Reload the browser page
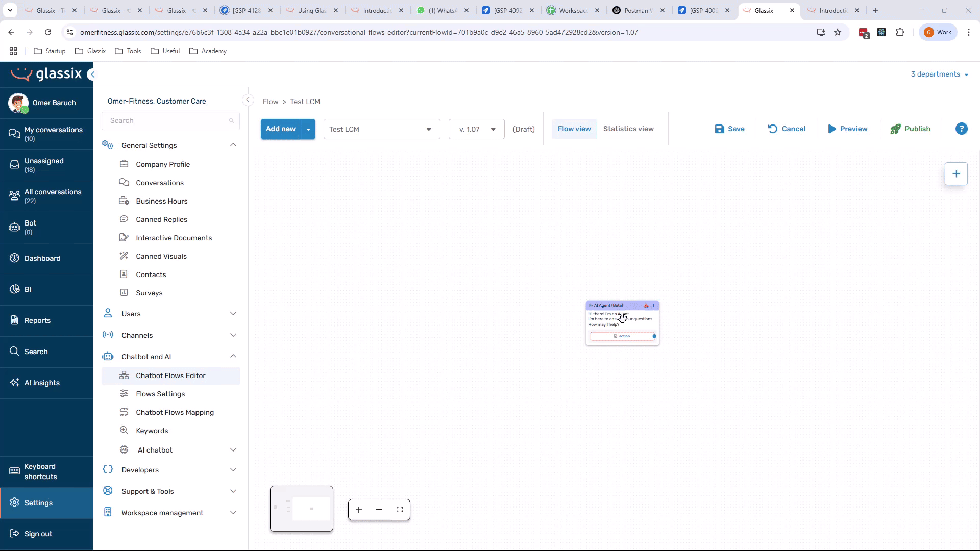 (x=48, y=32)
